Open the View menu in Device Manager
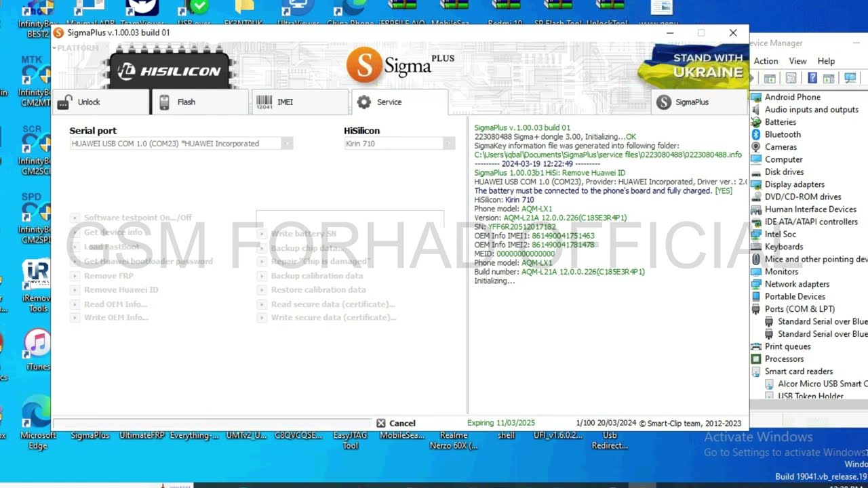Image resolution: width=868 pixels, height=488 pixels. click(797, 61)
